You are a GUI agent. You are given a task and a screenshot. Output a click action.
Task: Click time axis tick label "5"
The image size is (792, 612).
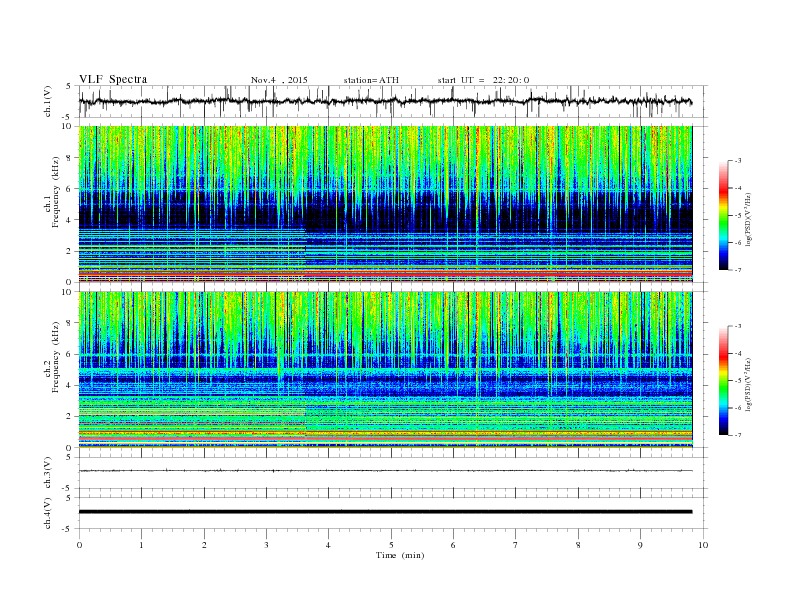pyautogui.click(x=391, y=545)
